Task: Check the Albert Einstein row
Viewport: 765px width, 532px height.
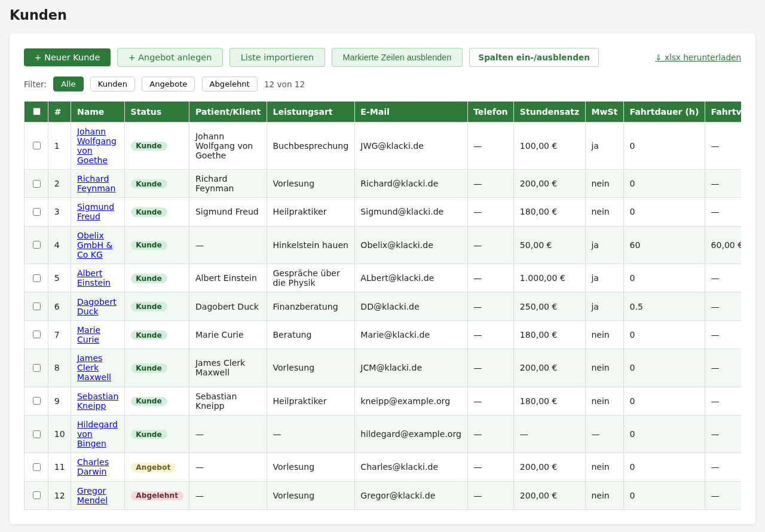Action: click(x=36, y=278)
